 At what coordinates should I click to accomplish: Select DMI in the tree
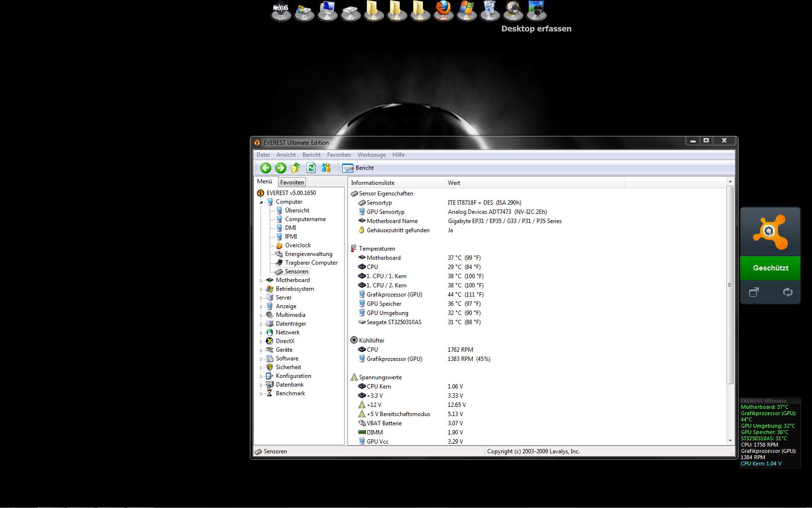point(290,228)
